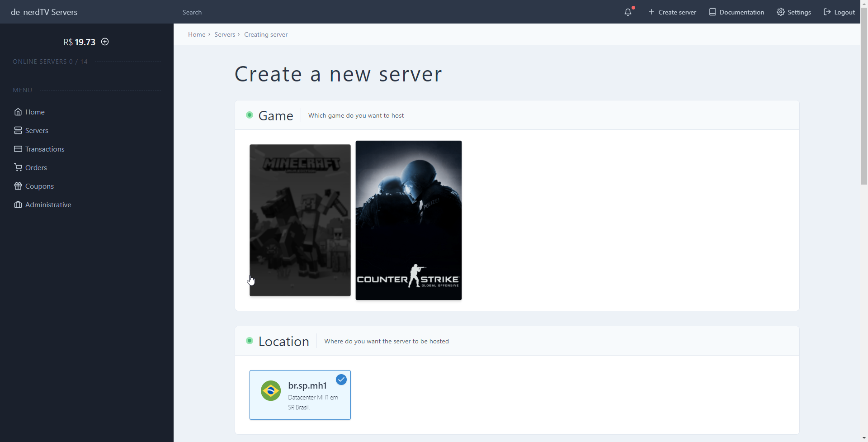Click the ONLINE SERVERS 0 / 14 label

click(50, 62)
